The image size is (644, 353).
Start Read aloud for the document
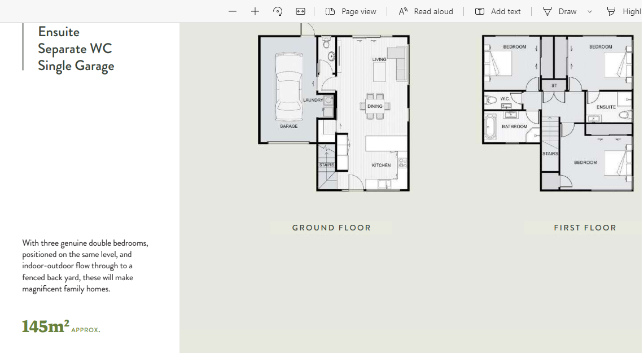pyautogui.click(x=426, y=11)
